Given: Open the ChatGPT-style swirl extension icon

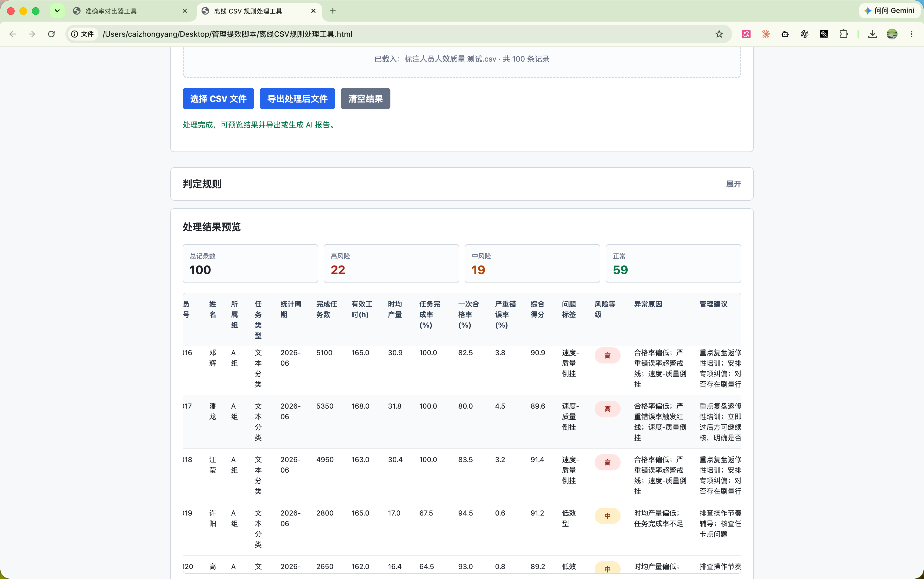Looking at the screenshot, I should coord(805,34).
